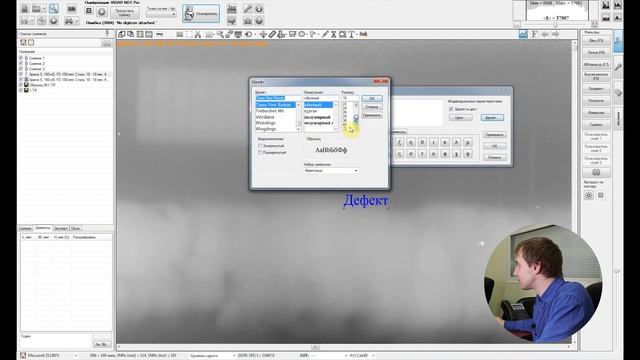This screenshot has width=640, height=360.
Task: Click the Резкость filter button
Action: 596,100
